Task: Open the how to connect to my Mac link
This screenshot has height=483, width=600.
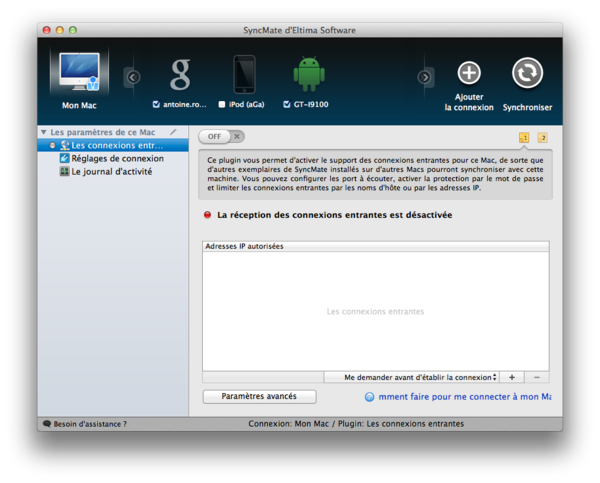Action: click(465, 397)
